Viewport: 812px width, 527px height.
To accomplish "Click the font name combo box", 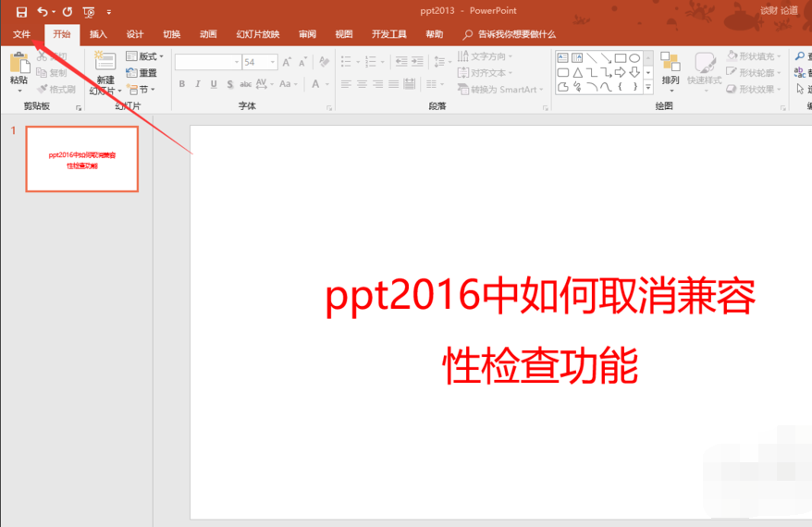I will point(208,62).
